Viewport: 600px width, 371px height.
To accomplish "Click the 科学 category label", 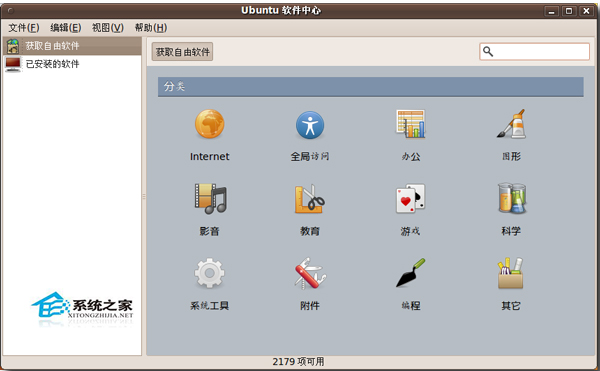I will [511, 231].
